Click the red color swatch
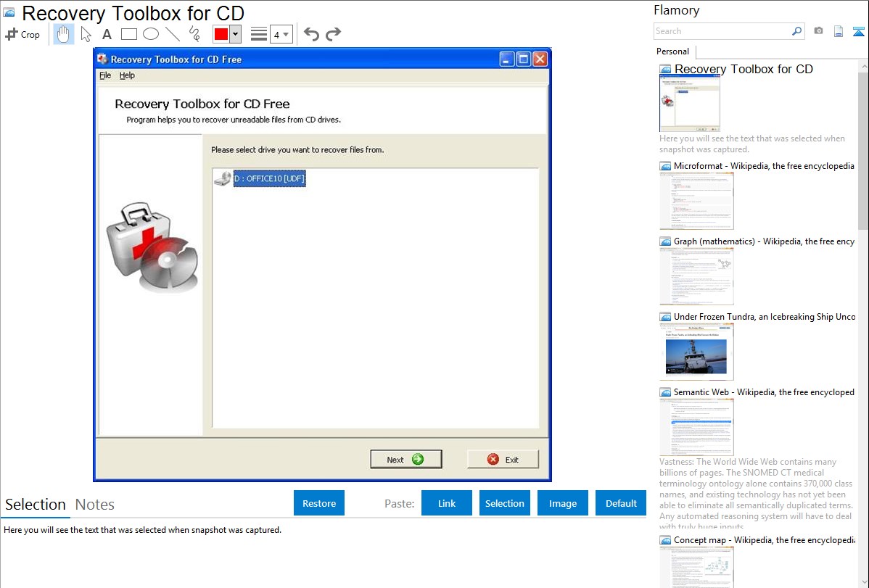 tap(221, 34)
